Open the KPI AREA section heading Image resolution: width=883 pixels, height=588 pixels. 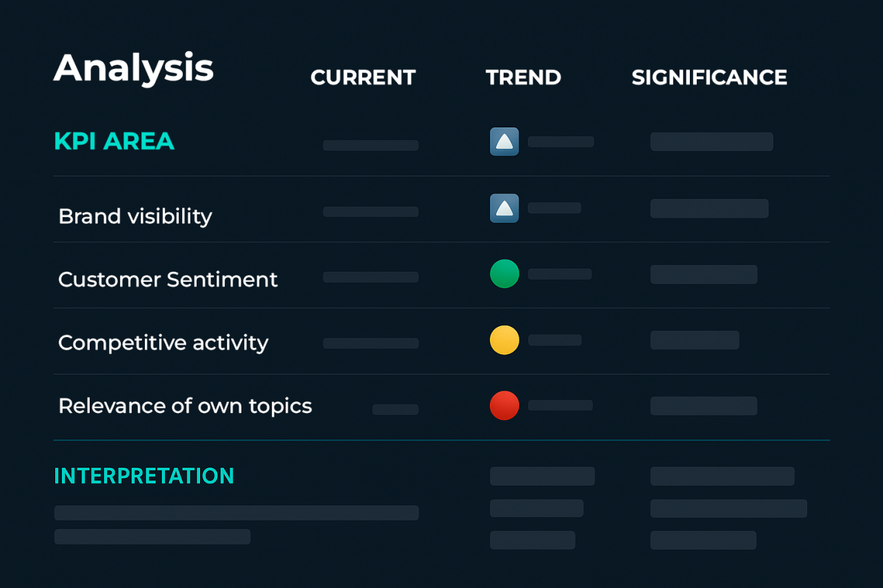[x=114, y=141]
